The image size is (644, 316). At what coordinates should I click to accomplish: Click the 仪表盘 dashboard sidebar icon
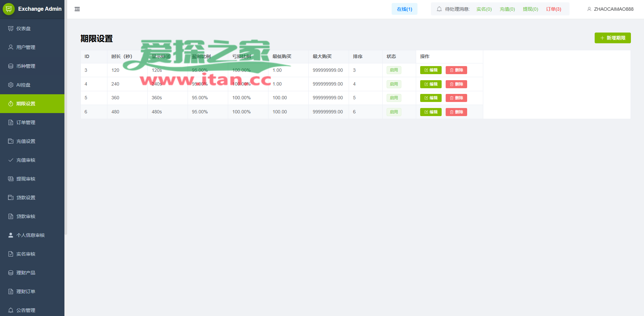11,29
